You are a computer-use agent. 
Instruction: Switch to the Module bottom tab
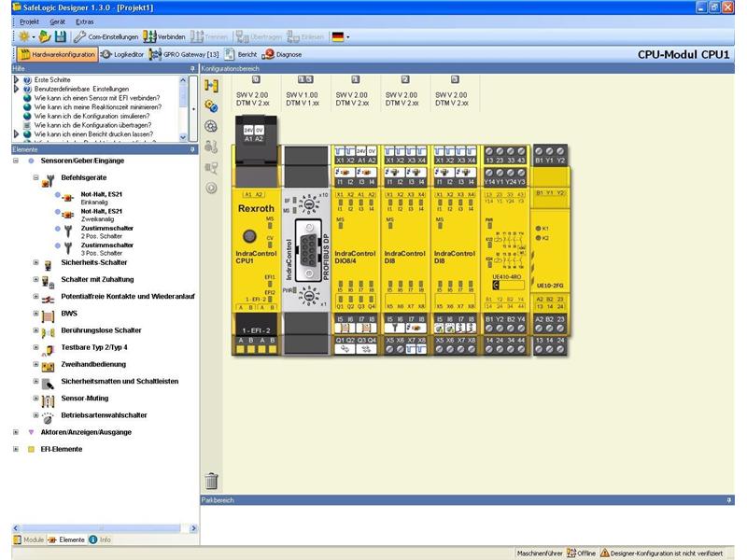coord(29,539)
